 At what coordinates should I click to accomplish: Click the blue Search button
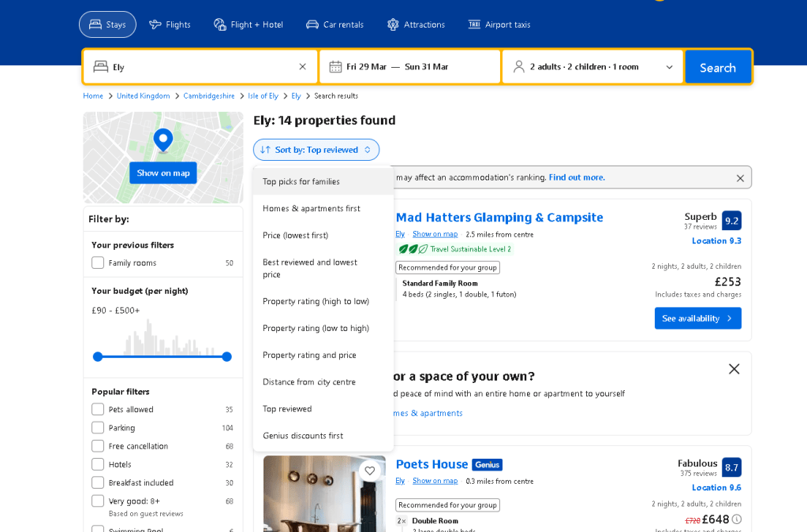coord(717,67)
